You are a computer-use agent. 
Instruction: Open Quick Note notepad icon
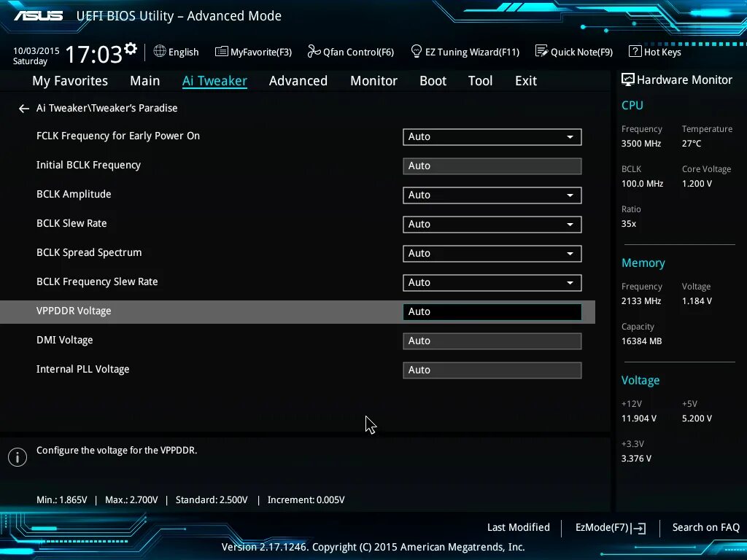click(x=541, y=51)
